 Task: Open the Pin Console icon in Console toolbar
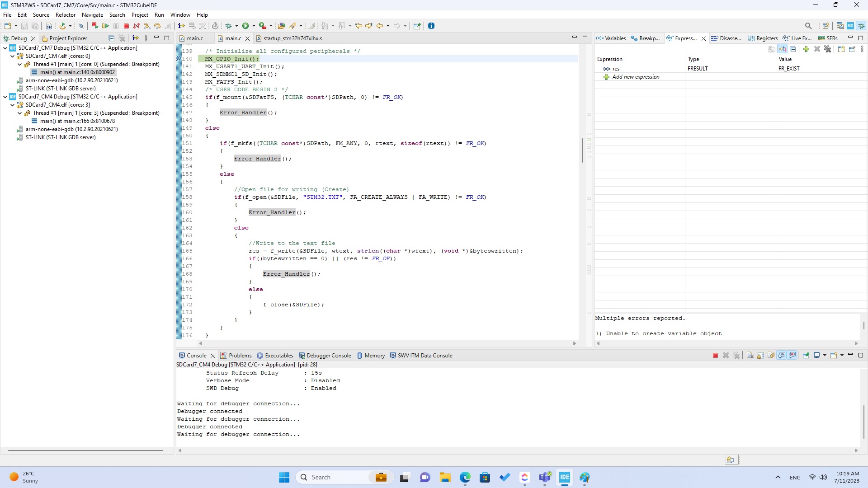point(806,356)
